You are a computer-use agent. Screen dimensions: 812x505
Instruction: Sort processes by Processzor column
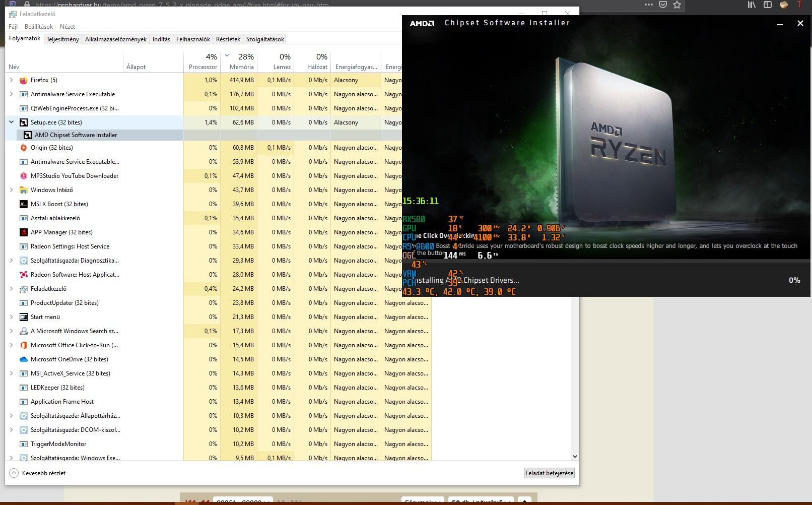point(202,62)
